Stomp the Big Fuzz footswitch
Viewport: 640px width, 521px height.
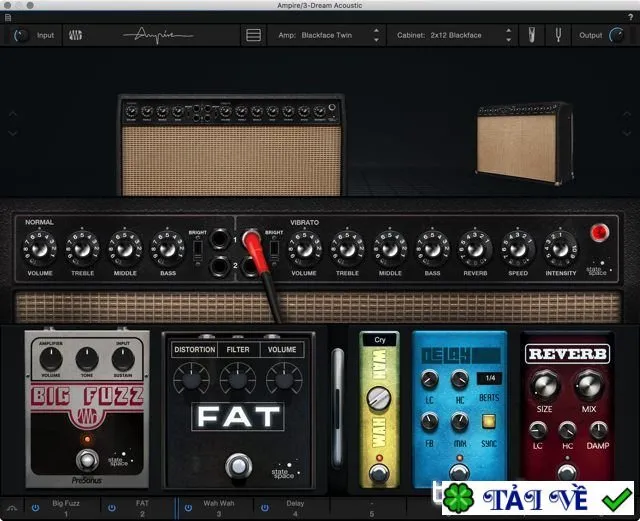pos(87,460)
